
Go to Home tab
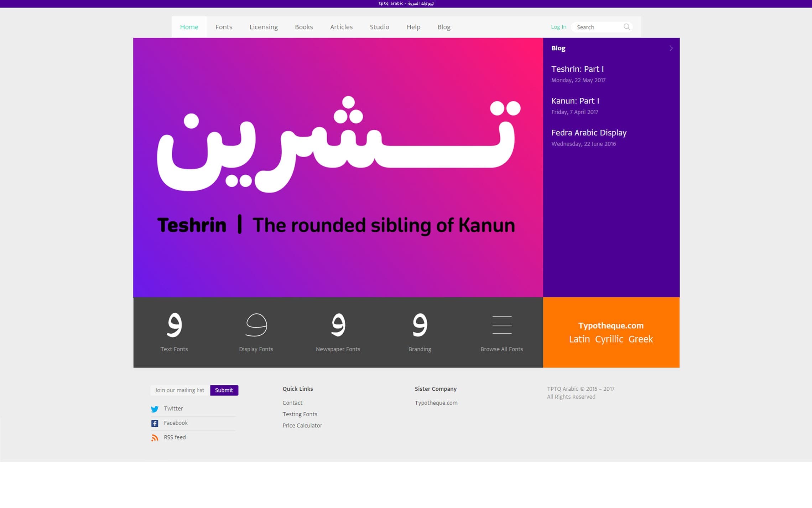pyautogui.click(x=189, y=27)
